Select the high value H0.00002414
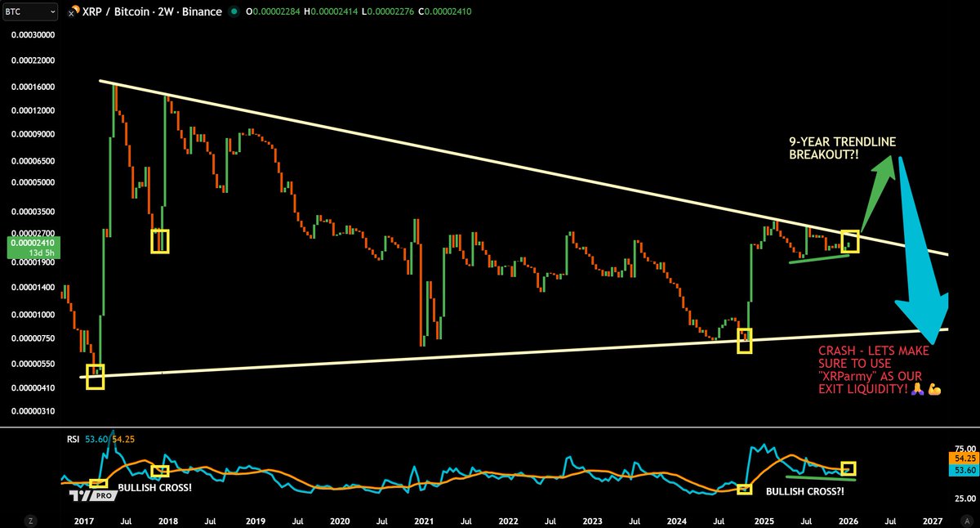Image resolution: width=980 pixels, height=528 pixels. point(332,12)
